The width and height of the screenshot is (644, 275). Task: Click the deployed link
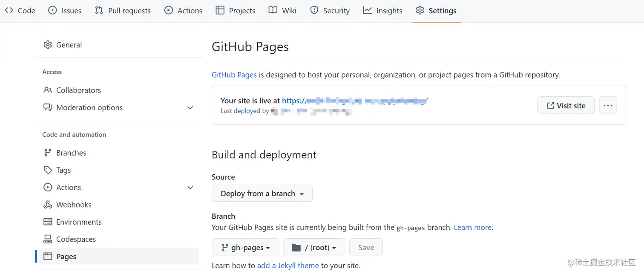click(x=247, y=111)
